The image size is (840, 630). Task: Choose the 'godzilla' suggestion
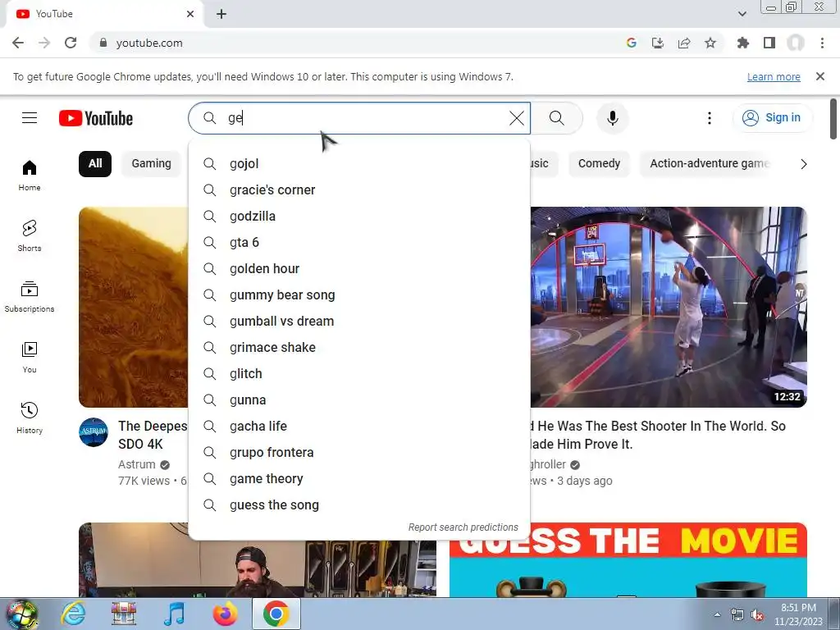click(x=359, y=216)
